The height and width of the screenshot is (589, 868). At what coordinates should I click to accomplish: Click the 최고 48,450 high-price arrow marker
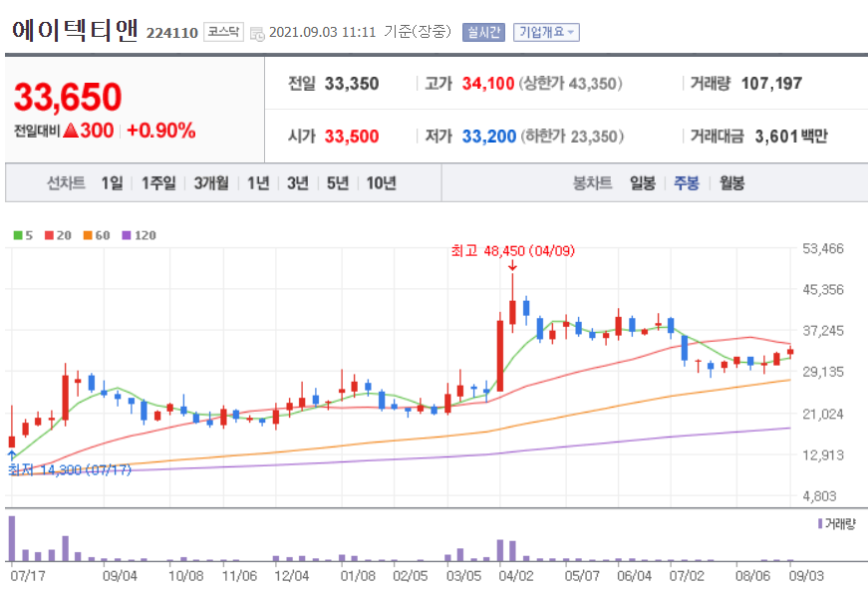[511, 267]
